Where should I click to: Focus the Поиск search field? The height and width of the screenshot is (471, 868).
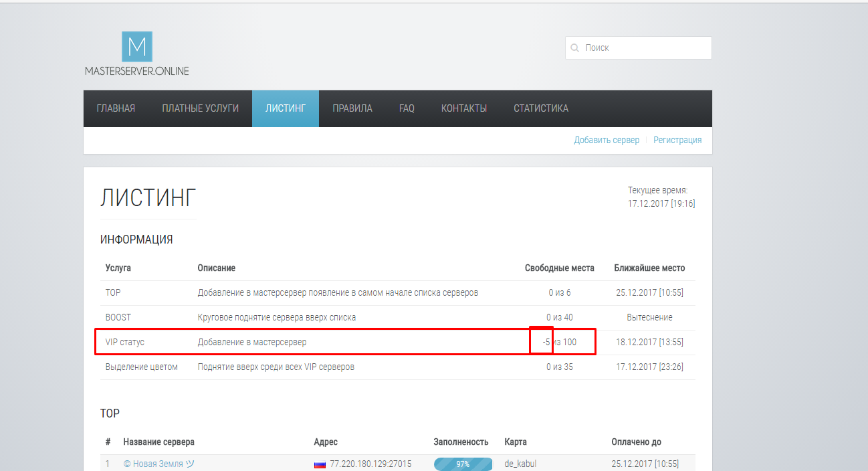[x=639, y=48]
